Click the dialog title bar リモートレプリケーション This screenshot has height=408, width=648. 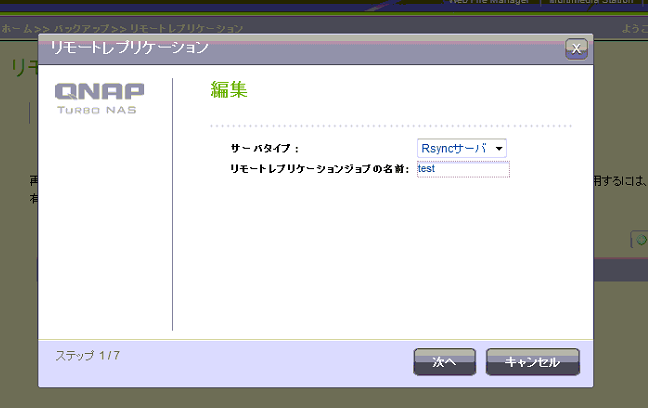[300, 47]
